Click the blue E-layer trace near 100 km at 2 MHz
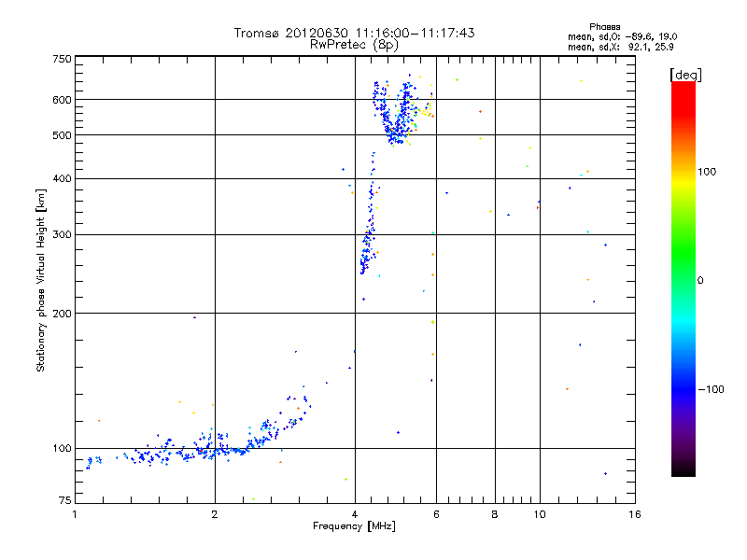Viewport: 747px width, 560px height. (x=215, y=449)
